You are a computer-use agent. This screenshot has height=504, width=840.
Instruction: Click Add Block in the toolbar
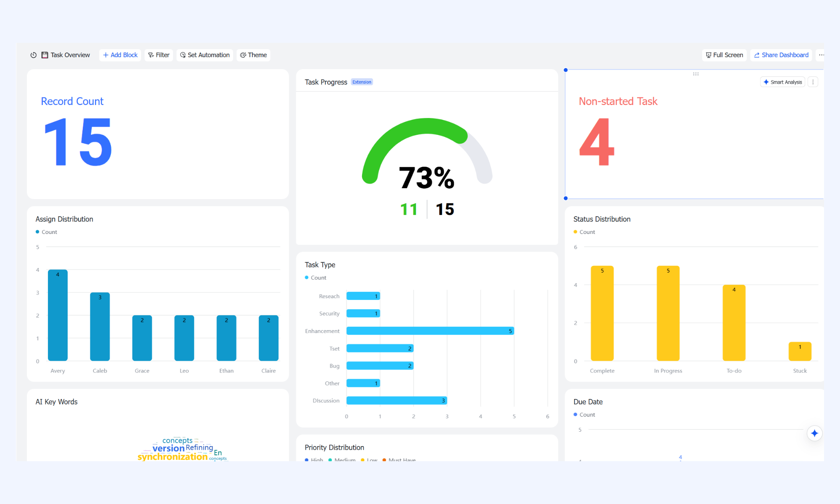120,55
